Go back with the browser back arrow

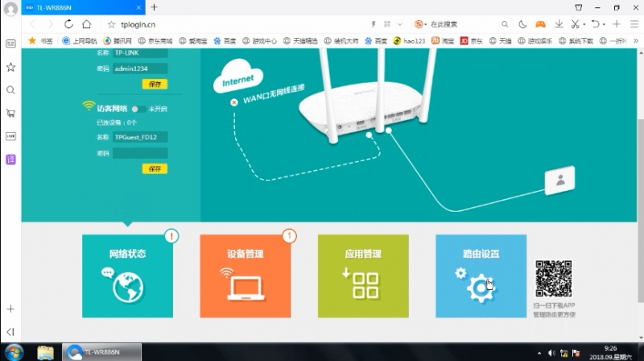coord(33,24)
